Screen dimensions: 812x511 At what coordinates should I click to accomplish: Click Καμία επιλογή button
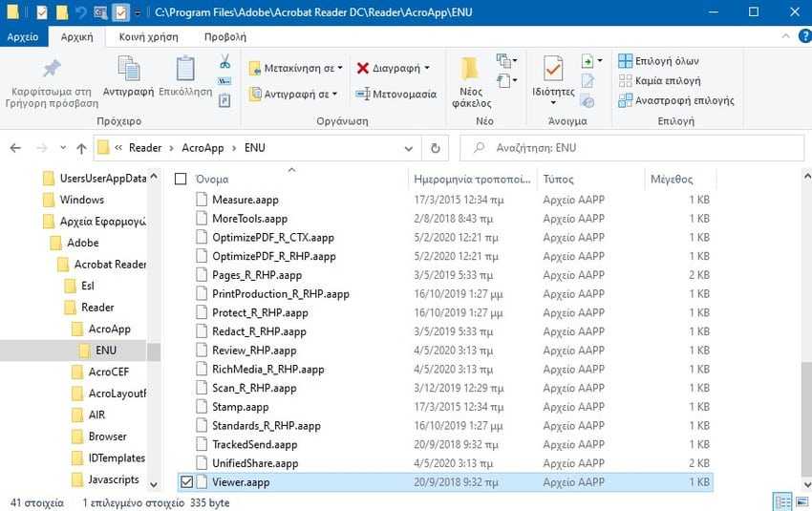[x=659, y=81]
